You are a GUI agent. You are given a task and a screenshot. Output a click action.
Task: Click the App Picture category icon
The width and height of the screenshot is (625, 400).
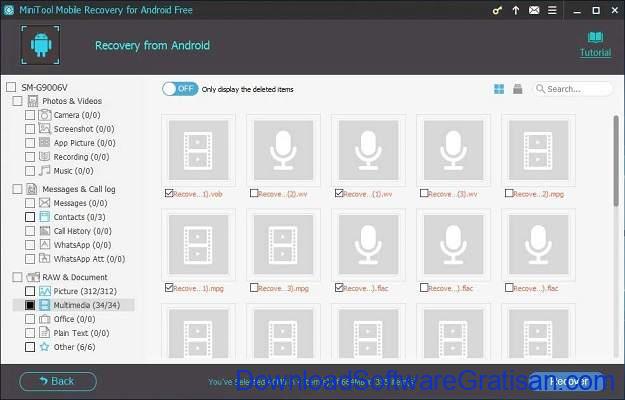pyautogui.click(x=45, y=143)
